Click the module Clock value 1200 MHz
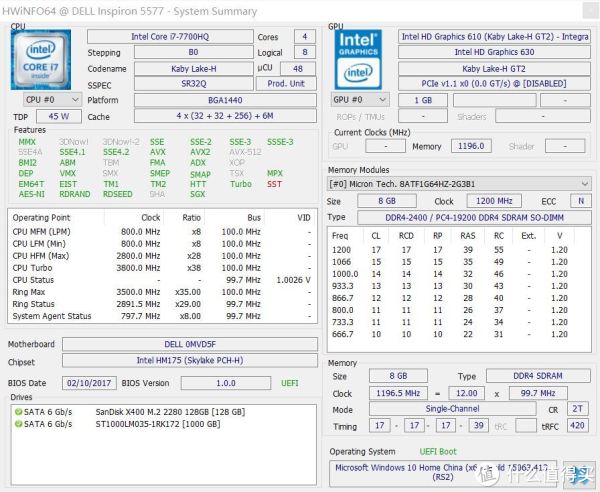 [494, 201]
